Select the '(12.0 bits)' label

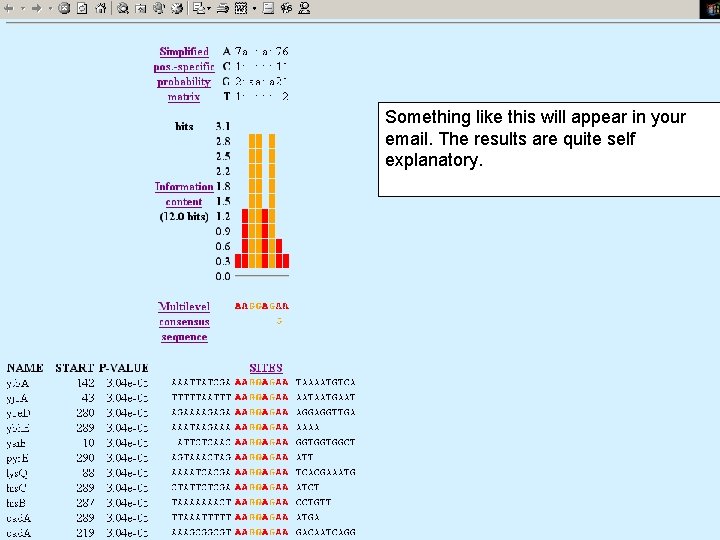click(x=184, y=216)
